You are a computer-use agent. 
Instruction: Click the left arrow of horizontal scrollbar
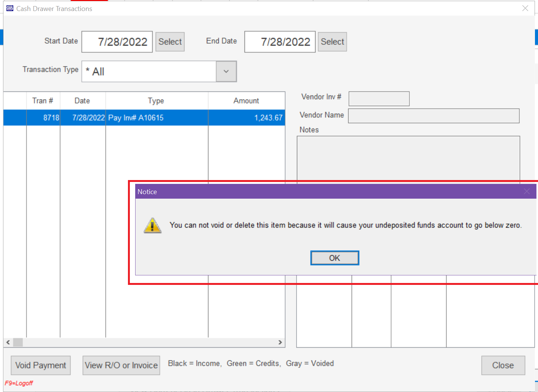point(8,342)
